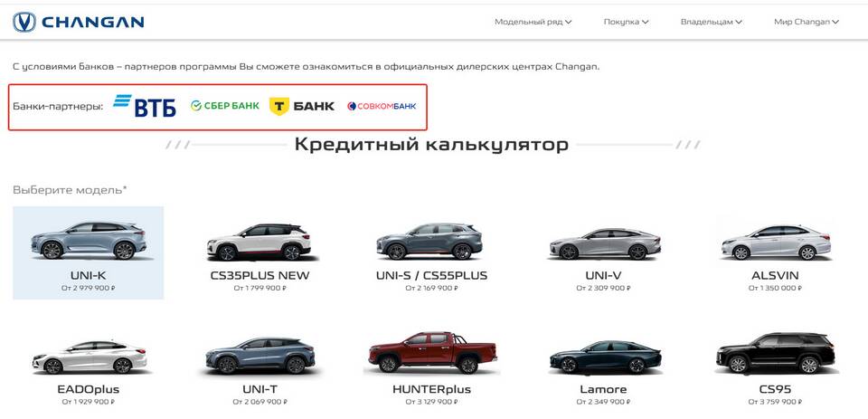Click price От 2 309 900 ₽

tap(603, 288)
